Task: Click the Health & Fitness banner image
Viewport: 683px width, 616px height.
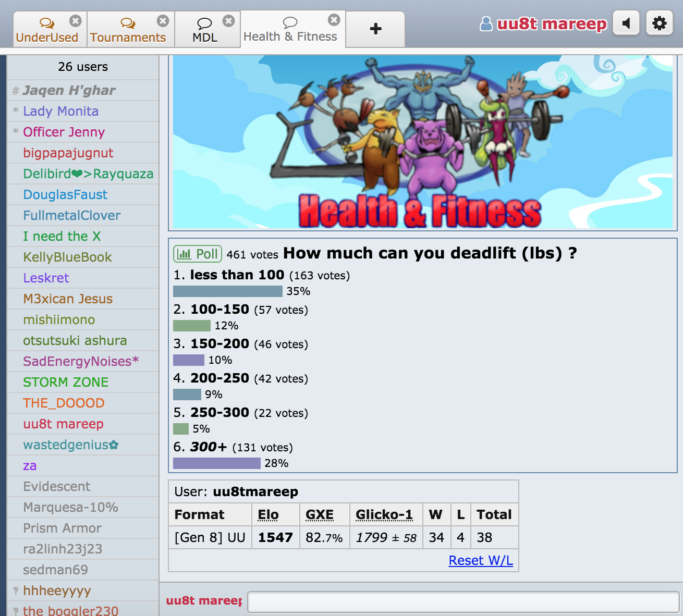Action: (x=422, y=142)
